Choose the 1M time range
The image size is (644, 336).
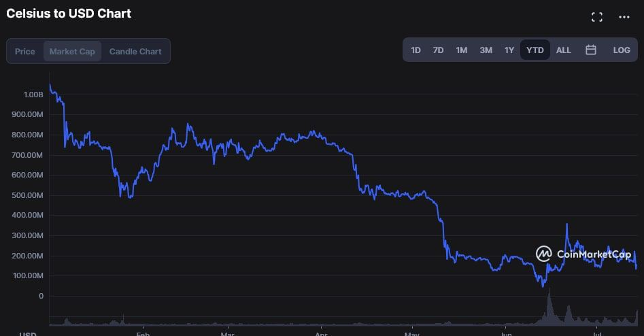click(x=462, y=50)
